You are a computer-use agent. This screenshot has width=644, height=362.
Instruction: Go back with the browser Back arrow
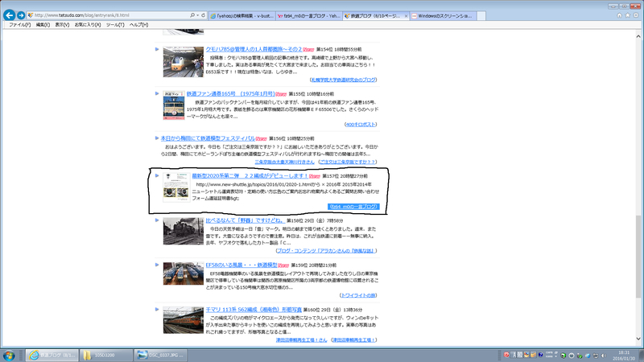click(x=9, y=15)
